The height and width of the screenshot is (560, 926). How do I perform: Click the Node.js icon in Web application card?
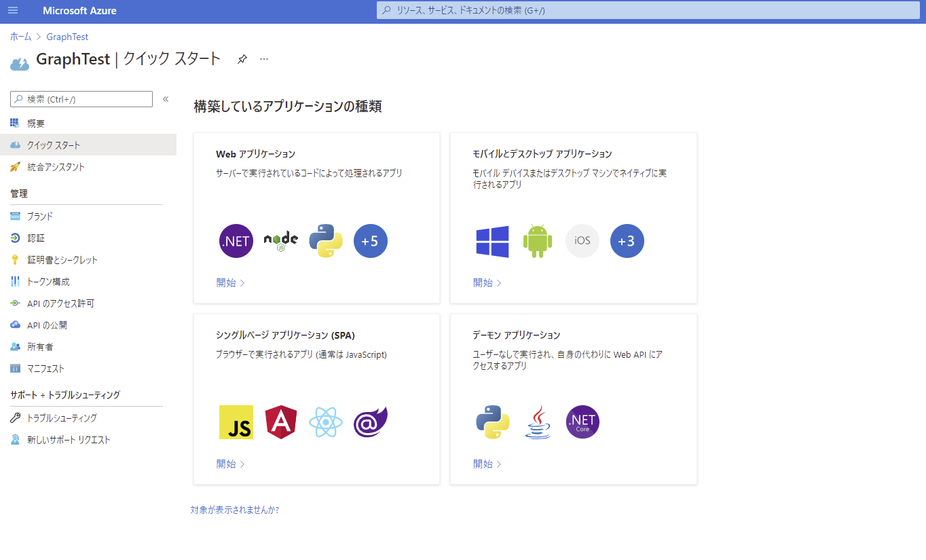281,241
